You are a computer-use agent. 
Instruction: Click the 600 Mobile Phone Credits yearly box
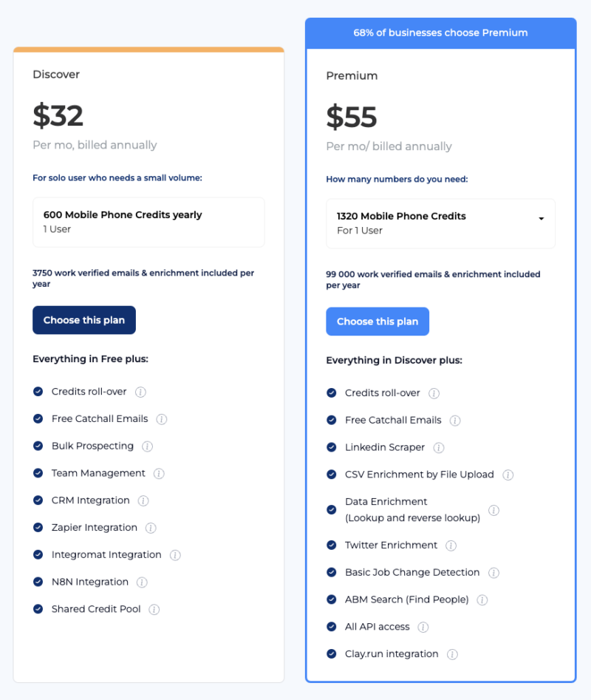tap(148, 222)
